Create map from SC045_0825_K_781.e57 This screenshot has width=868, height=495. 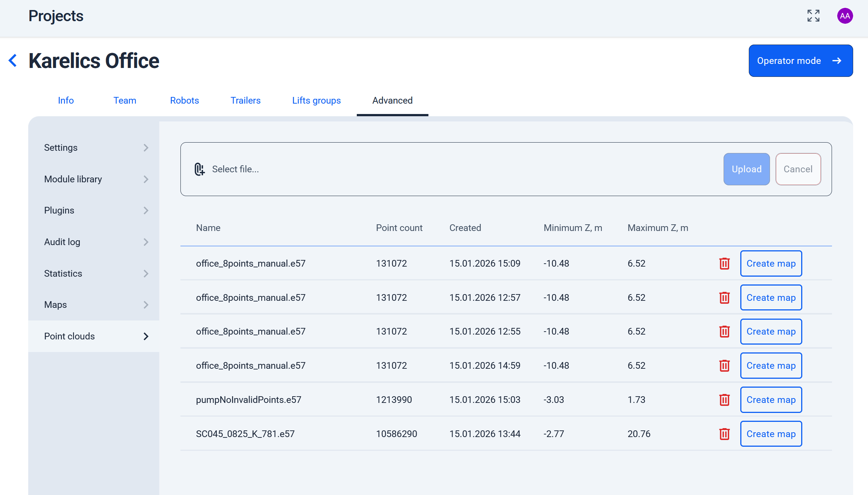771,434
